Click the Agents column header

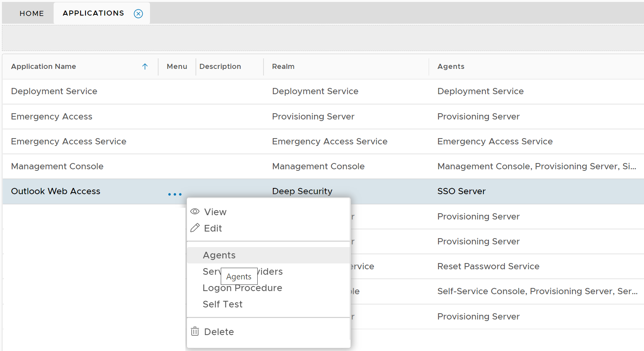tap(450, 67)
